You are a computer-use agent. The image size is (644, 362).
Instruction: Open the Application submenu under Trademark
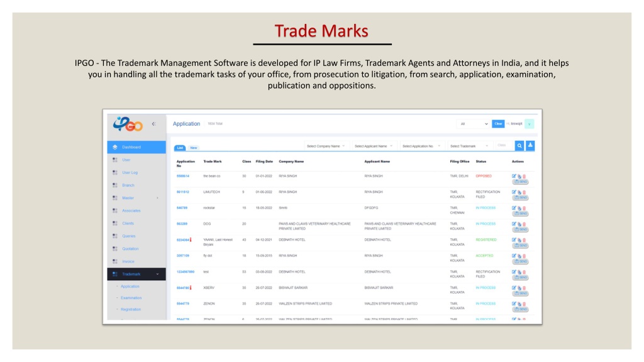pyautogui.click(x=130, y=287)
